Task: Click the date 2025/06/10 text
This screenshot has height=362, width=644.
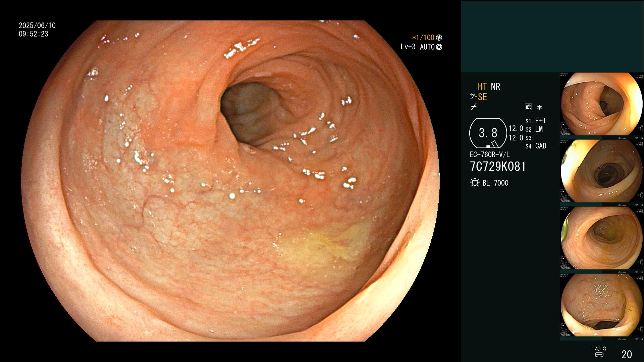Action: click(x=37, y=25)
